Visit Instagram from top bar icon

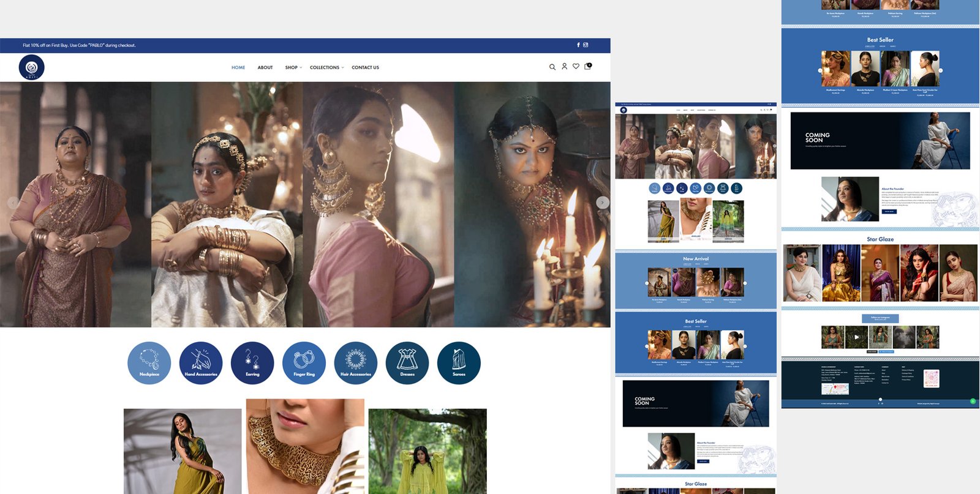[x=586, y=45]
